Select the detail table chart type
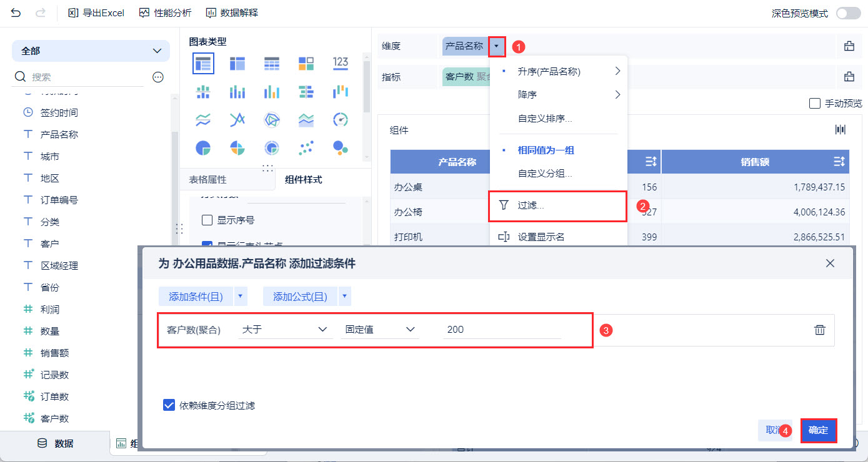Image resolution: width=868 pixels, height=462 pixels. [271, 63]
